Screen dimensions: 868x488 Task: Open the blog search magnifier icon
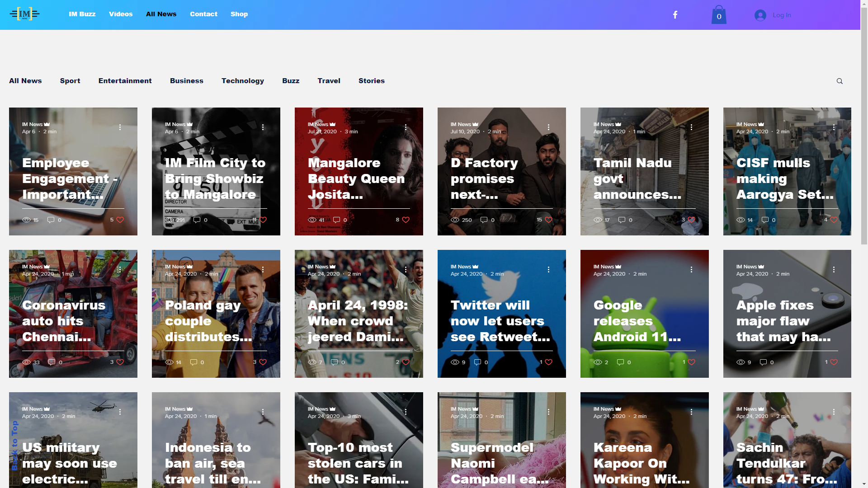click(840, 81)
